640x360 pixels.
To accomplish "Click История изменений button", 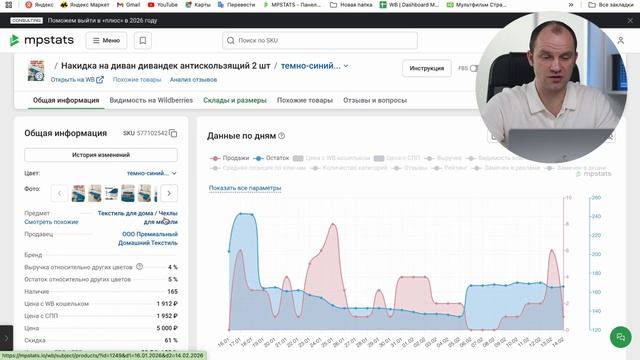I will pos(101,155).
